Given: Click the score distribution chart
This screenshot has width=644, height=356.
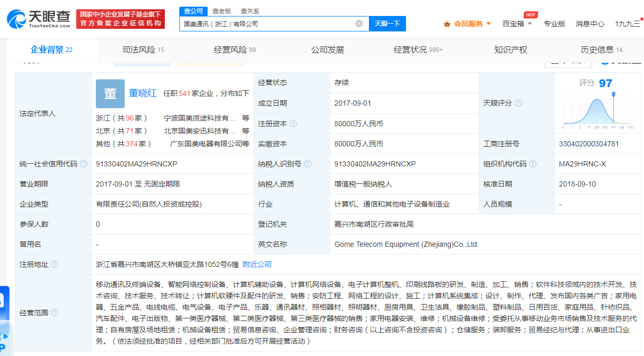Looking at the screenshot, I should pos(598,111).
